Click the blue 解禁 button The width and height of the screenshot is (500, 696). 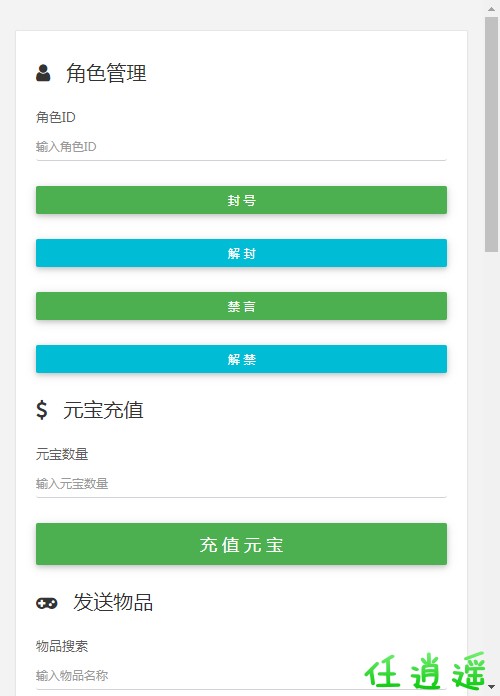tap(241, 359)
